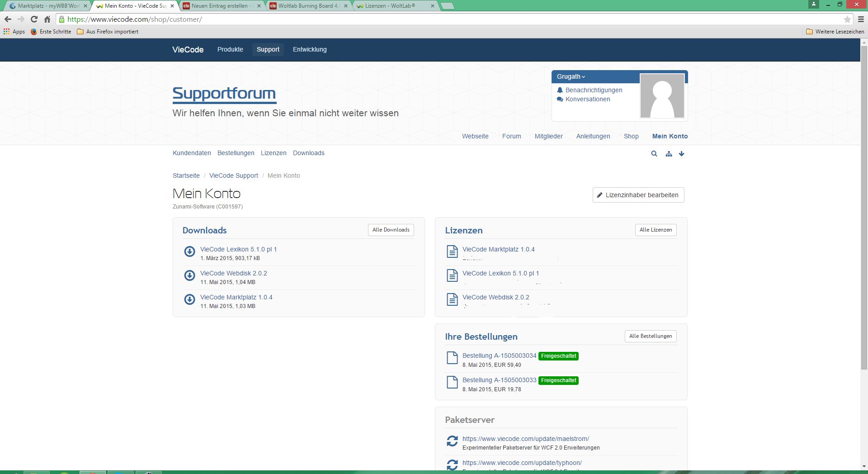Click the Alle Downloads button

pyautogui.click(x=391, y=230)
